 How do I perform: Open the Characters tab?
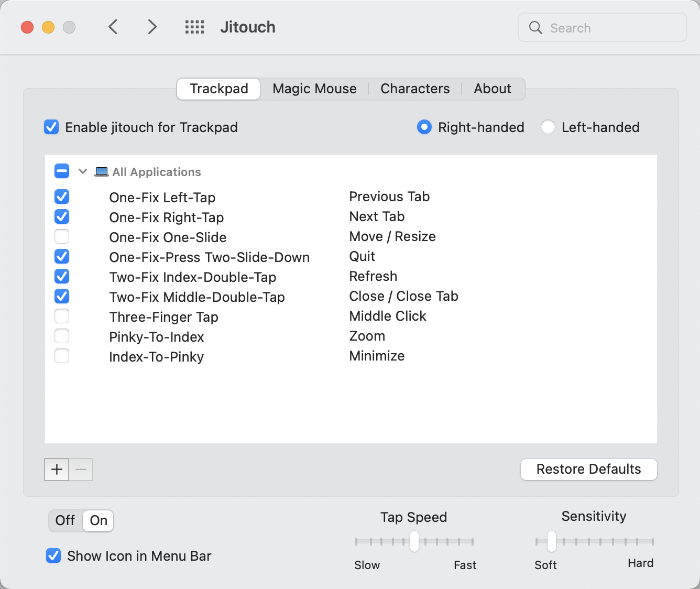tap(415, 89)
